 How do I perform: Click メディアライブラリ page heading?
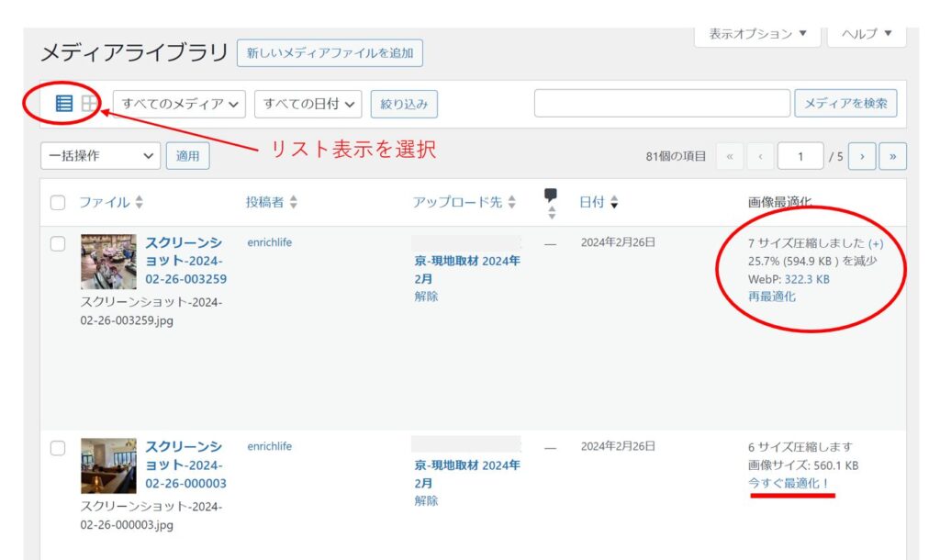(x=134, y=52)
